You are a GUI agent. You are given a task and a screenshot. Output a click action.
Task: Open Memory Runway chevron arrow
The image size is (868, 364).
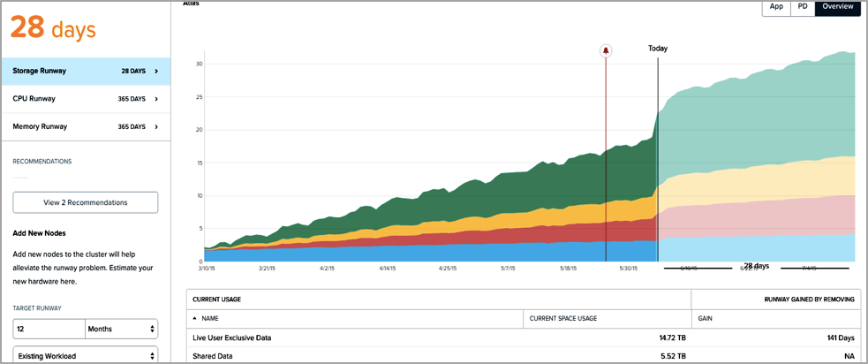tap(156, 126)
